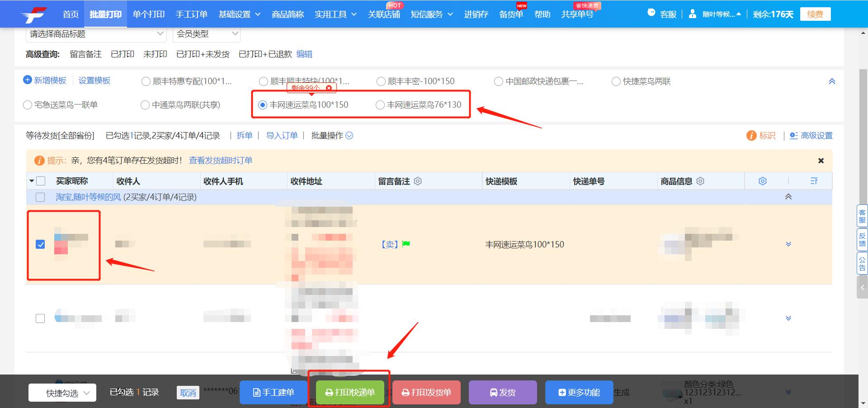Select the 中国邮政快递包裹 template radio
The width and height of the screenshot is (868, 408).
tap(498, 81)
